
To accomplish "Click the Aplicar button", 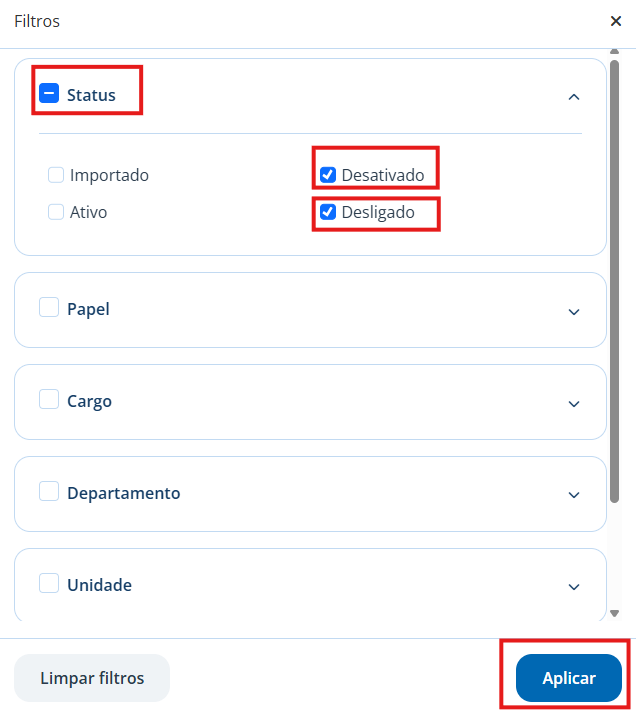I will [568, 678].
